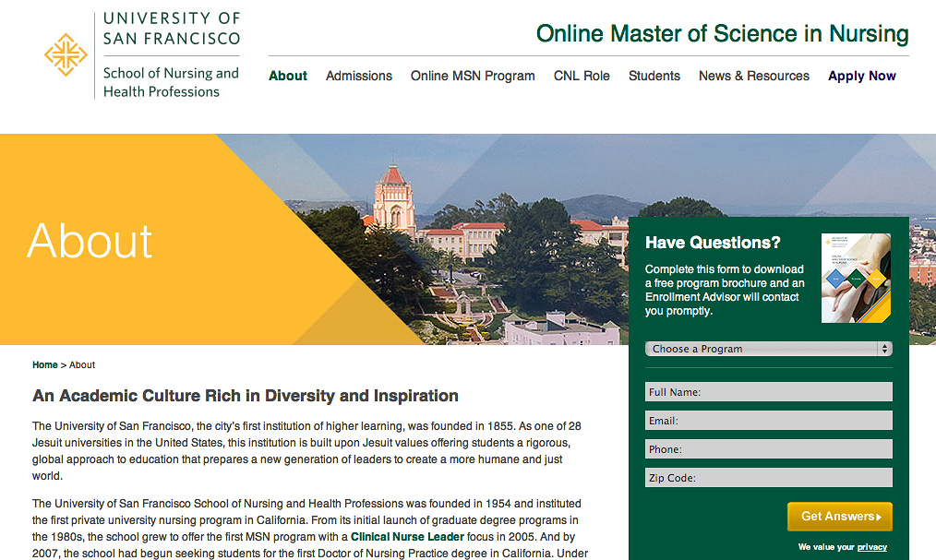Click the University of San Francisco cross logo
This screenshot has width=936, height=560.
[x=66, y=54]
